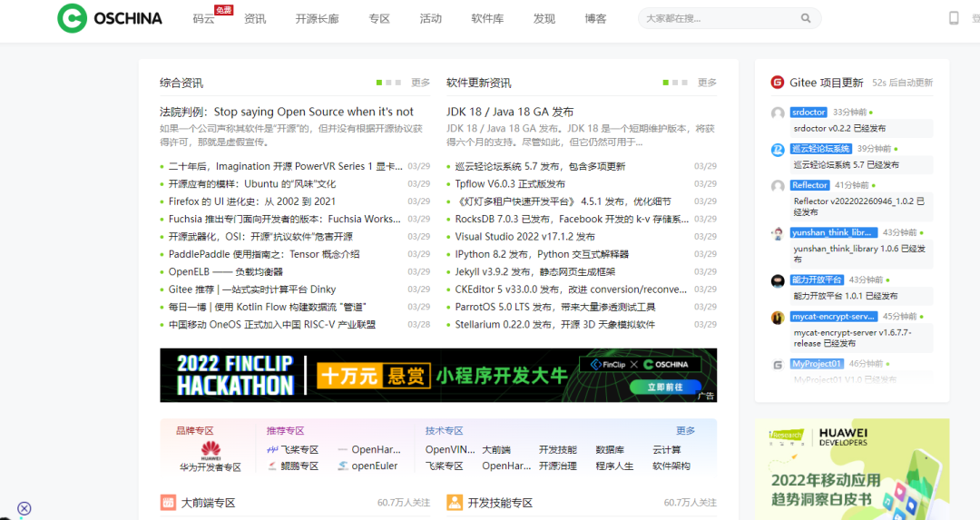Viewport: 980px width, 520px height.
Task: Open MyProject01 avatar icon
Action: (x=778, y=365)
